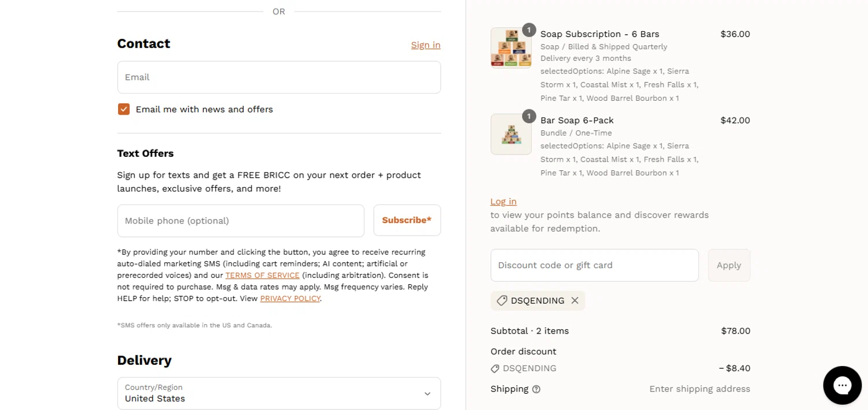
Task: Click the Discount code or gift card field
Action: (594, 265)
